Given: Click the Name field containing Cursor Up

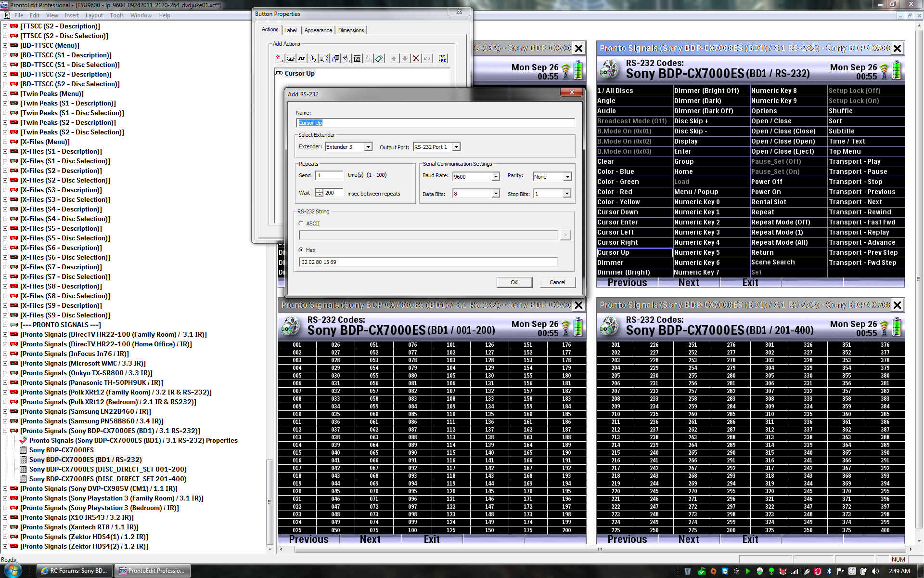Looking at the screenshot, I should pos(435,123).
